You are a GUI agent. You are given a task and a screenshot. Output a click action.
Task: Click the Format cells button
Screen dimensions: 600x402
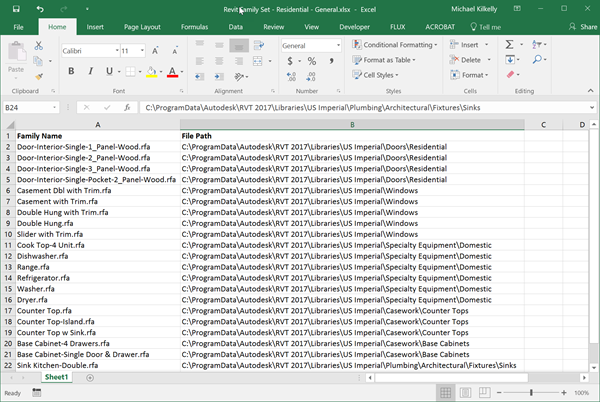pyautogui.click(x=470, y=75)
